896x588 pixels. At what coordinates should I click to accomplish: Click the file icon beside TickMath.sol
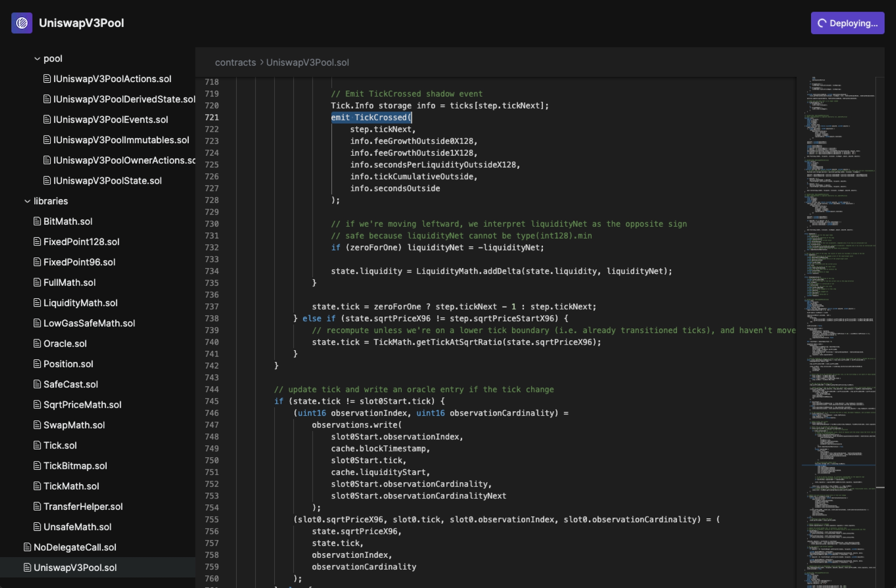[37, 486]
